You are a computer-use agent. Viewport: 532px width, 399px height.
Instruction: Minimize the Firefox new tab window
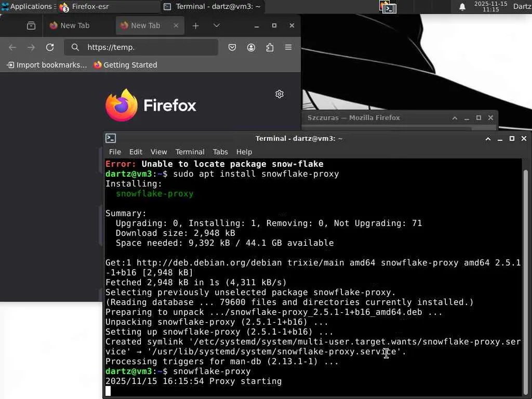[x=257, y=26]
